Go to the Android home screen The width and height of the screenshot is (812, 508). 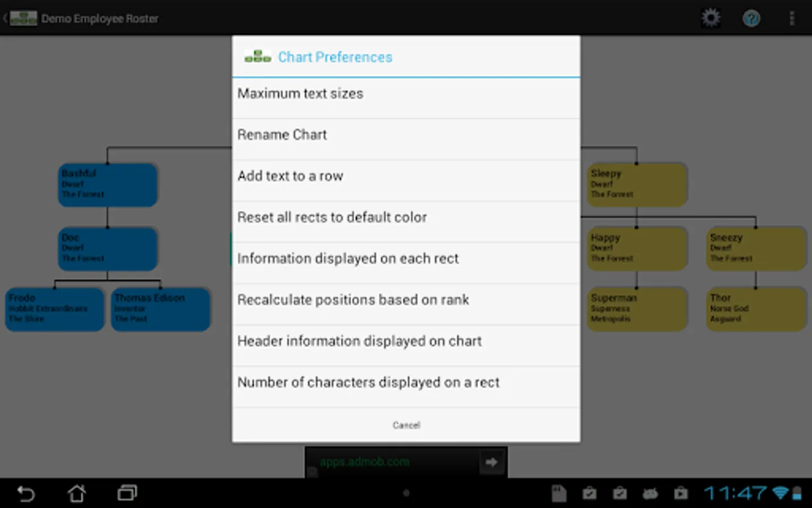pos(77,493)
